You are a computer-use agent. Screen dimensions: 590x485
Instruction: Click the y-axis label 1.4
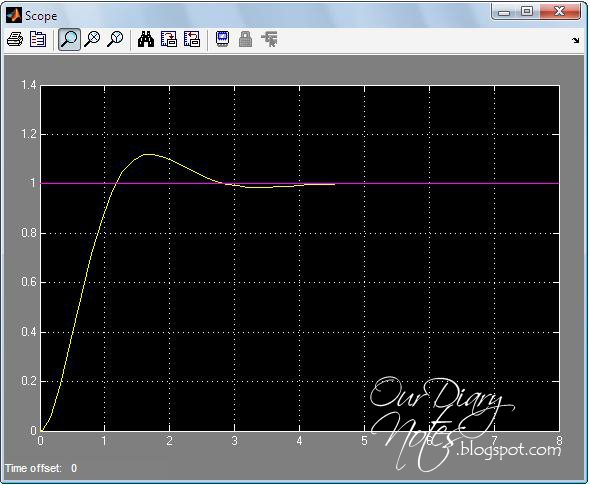(29, 85)
